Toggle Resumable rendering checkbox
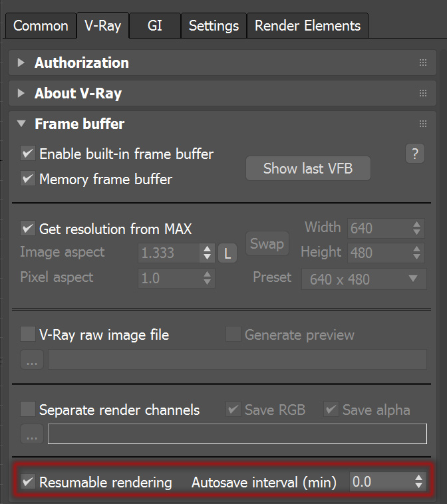This screenshot has width=447, height=504. click(x=28, y=481)
